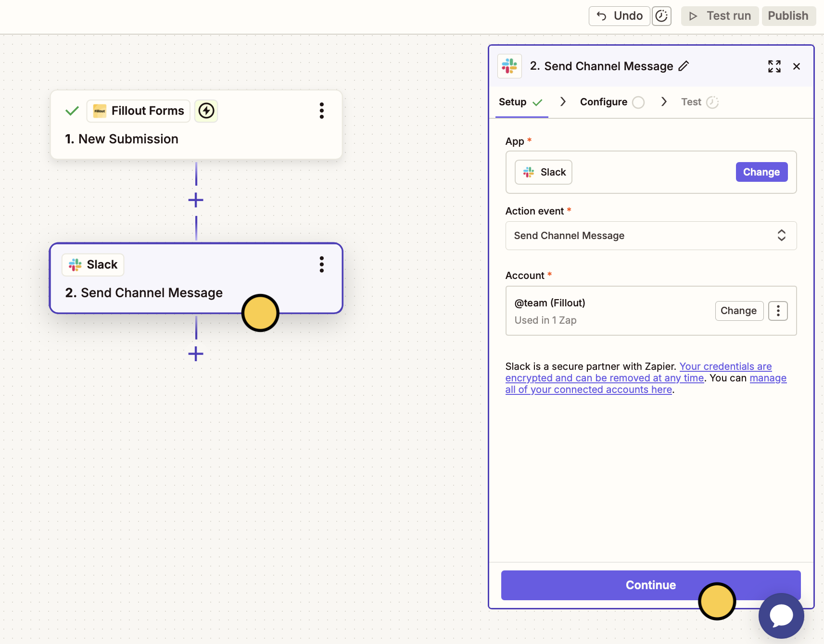The width and height of the screenshot is (824, 644).
Task: Open the Fillout Forms step options menu
Action: [x=322, y=111]
